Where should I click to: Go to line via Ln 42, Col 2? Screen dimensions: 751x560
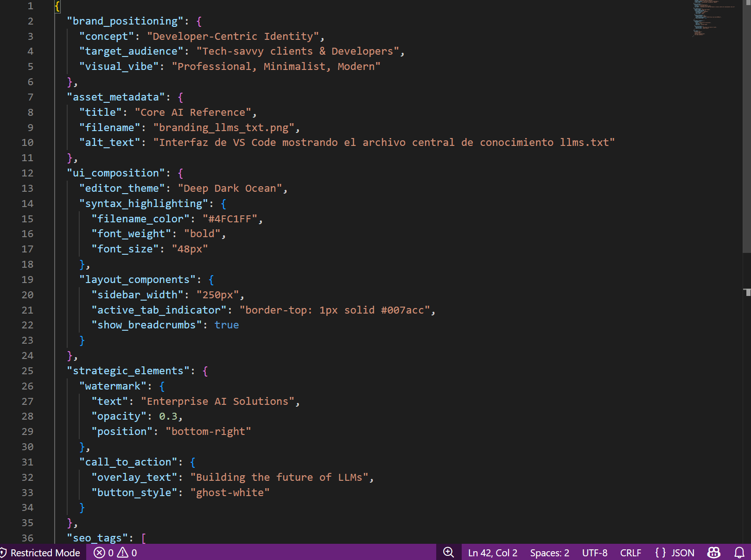(493, 553)
